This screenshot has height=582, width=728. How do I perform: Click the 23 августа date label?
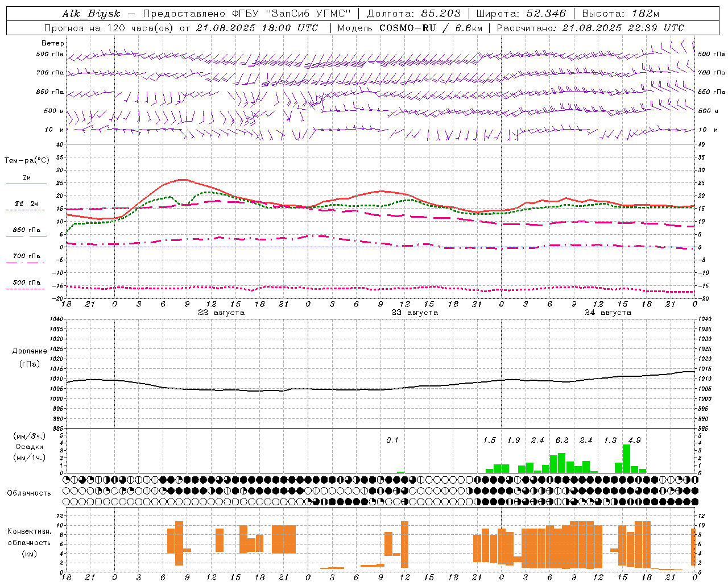pos(415,313)
